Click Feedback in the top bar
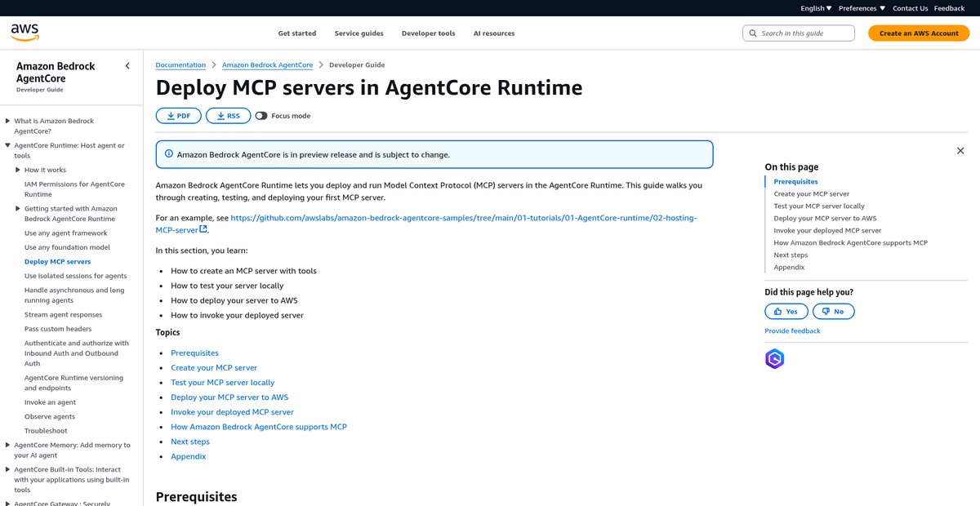Viewport: 980px width, 506px height. tap(949, 8)
